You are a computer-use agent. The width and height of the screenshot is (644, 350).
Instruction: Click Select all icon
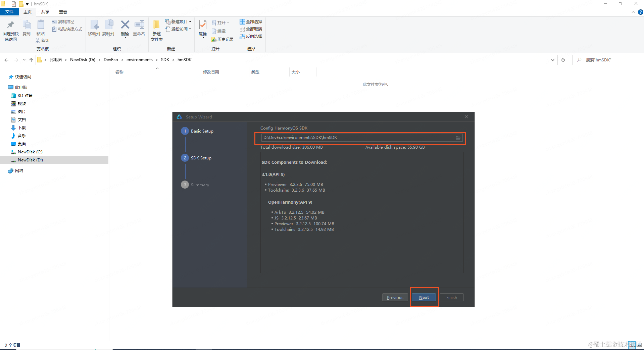pos(242,22)
